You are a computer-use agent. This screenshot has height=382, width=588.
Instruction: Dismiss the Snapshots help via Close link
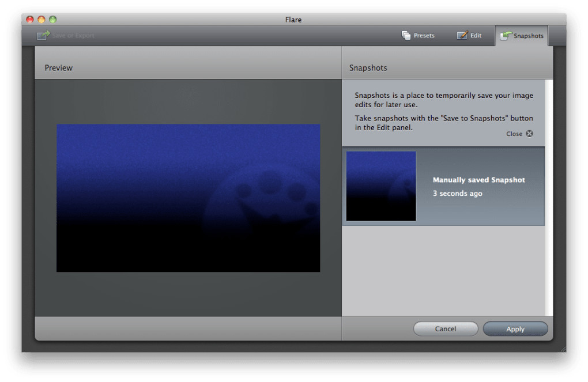[514, 134]
